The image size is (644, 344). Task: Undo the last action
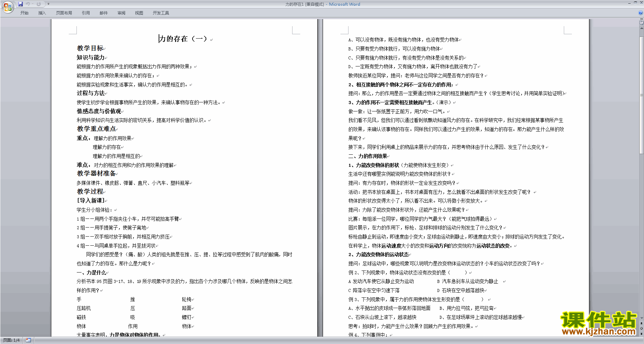[x=28, y=4]
